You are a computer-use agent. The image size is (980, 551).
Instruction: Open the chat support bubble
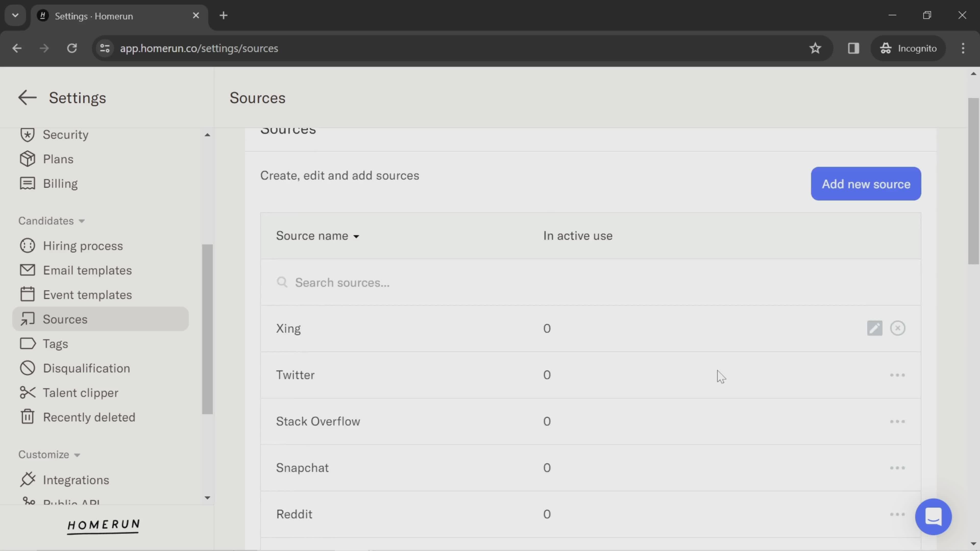pyautogui.click(x=934, y=517)
